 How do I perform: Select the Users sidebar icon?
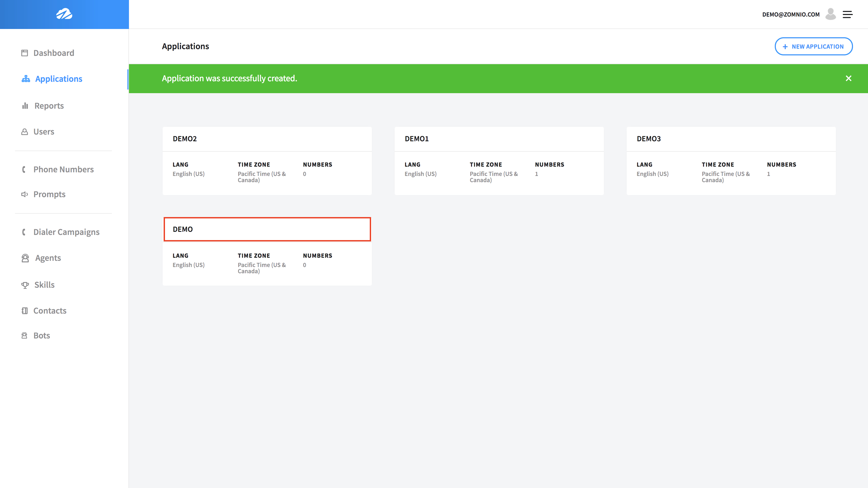click(x=25, y=132)
